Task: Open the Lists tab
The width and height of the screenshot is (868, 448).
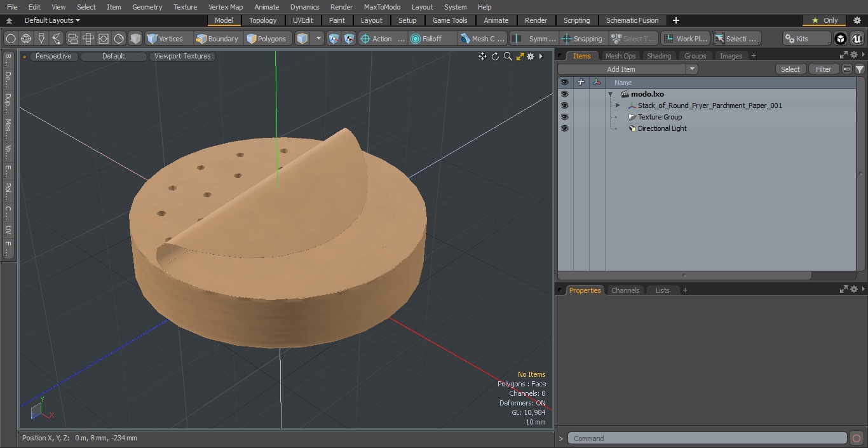Action: (x=663, y=290)
